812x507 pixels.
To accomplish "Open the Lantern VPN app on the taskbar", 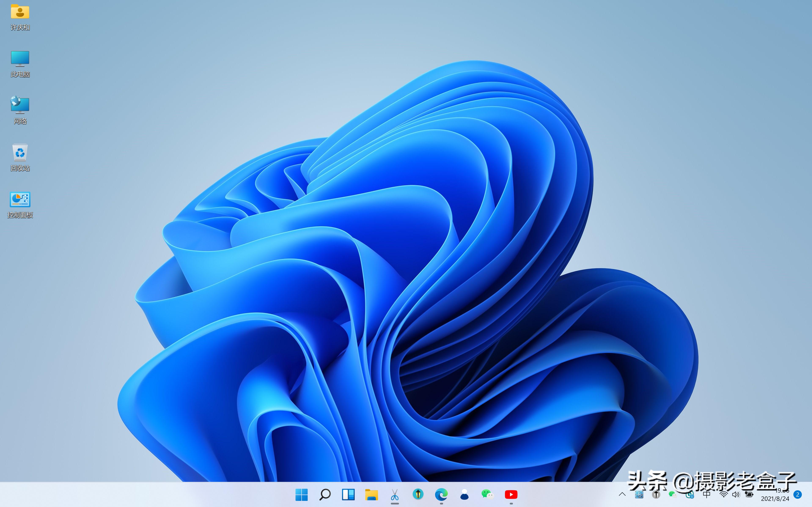I will coord(418,494).
